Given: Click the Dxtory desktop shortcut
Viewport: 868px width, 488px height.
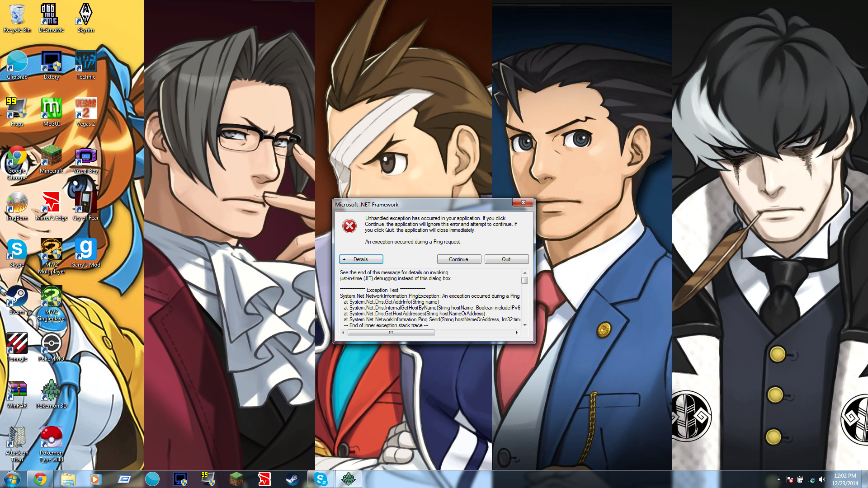Looking at the screenshot, I should click(51, 65).
